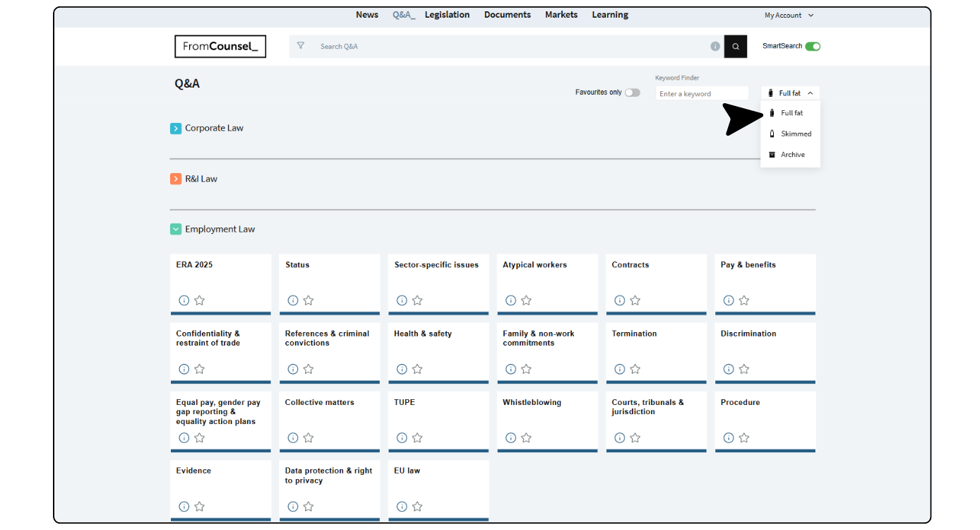This screenshot has height=530, width=980.
Task: Favourite the ERA 2025 card star
Action: 200,300
